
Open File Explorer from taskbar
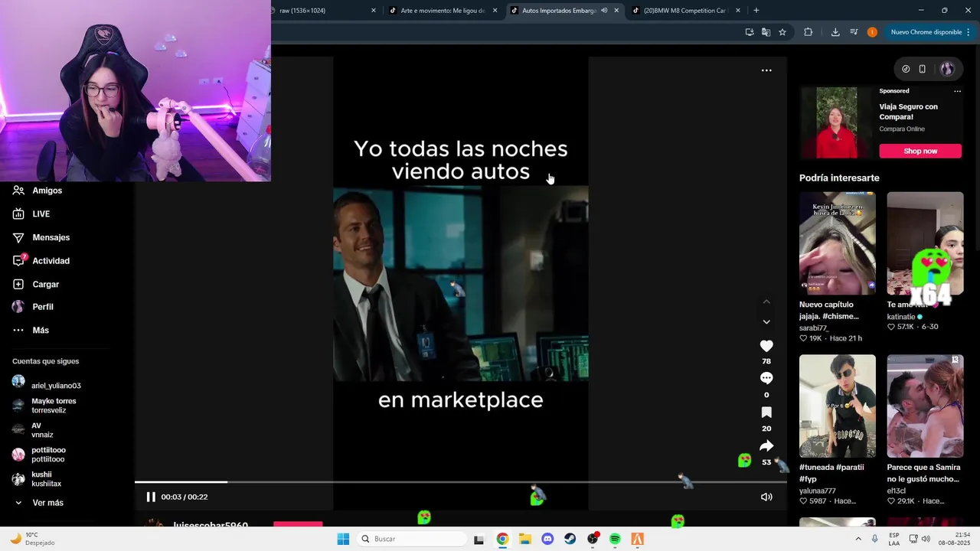coord(524,539)
